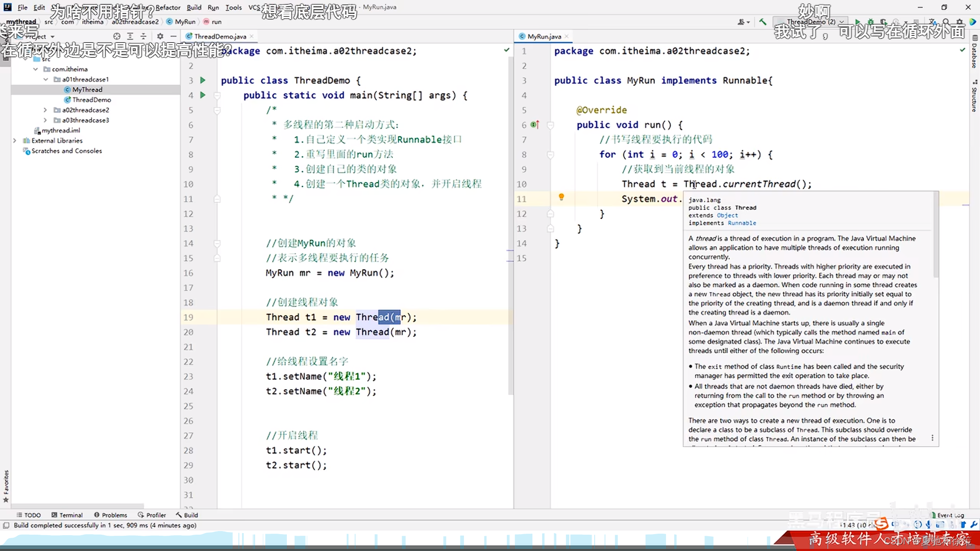Toggle fold marker on comment line 5
This screenshot has height=551, width=980.
pos(217,110)
